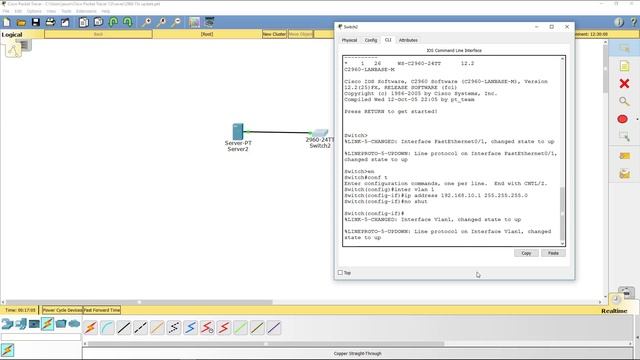640x360 pixels.
Task: Click the Help question mark icon
Action: click(x=633, y=22)
